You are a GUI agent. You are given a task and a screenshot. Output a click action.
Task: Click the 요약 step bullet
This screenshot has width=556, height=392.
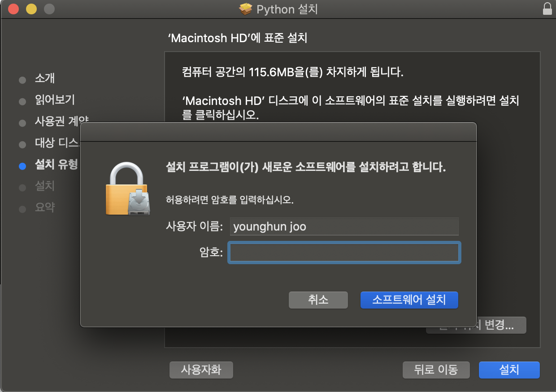[22, 209]
